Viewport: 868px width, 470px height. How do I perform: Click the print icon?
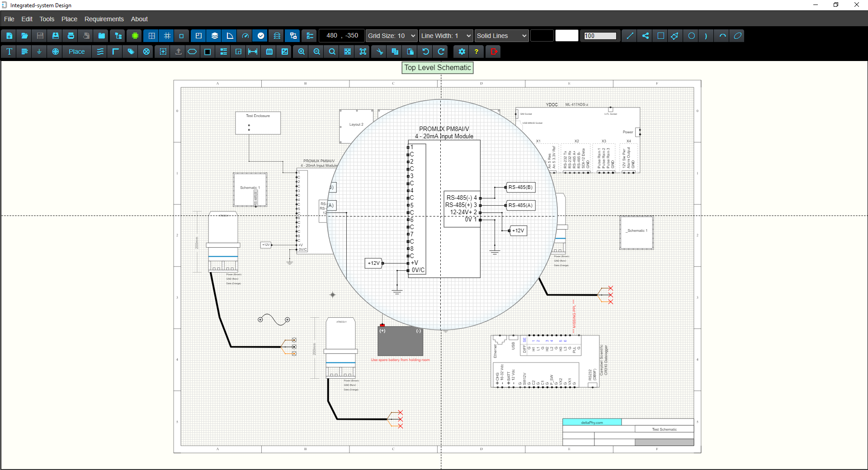tap(71, 36)
